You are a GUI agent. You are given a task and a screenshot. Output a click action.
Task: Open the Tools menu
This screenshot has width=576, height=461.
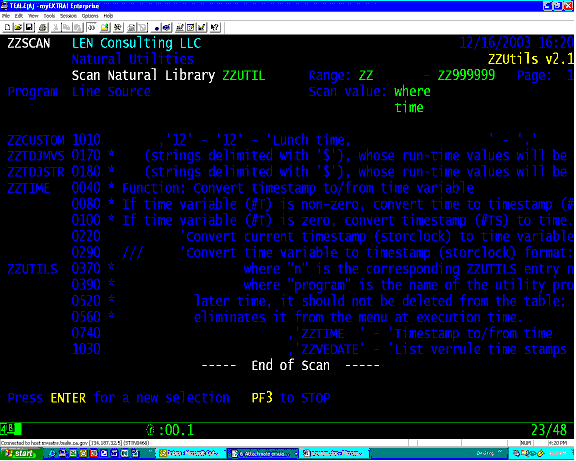pos(49,16)
